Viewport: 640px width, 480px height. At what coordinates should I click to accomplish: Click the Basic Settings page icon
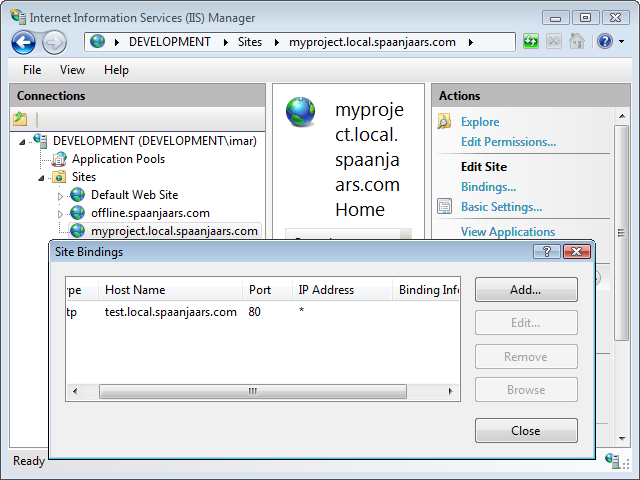click(x=444, y=206)
